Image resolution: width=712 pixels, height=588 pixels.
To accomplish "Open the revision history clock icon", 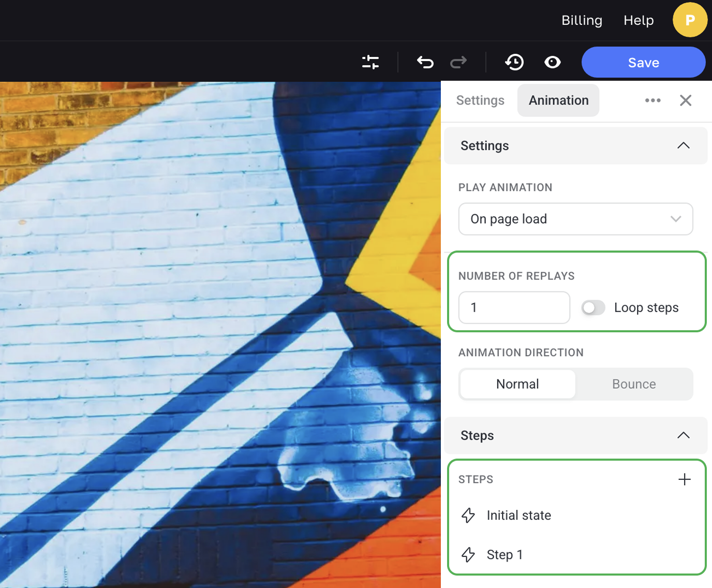I will [514, 63].
